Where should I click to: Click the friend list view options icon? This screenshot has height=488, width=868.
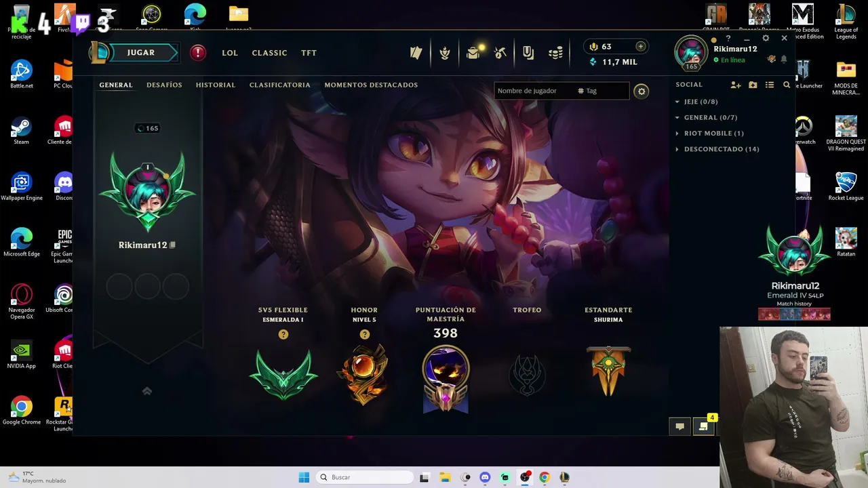[770, 85]
